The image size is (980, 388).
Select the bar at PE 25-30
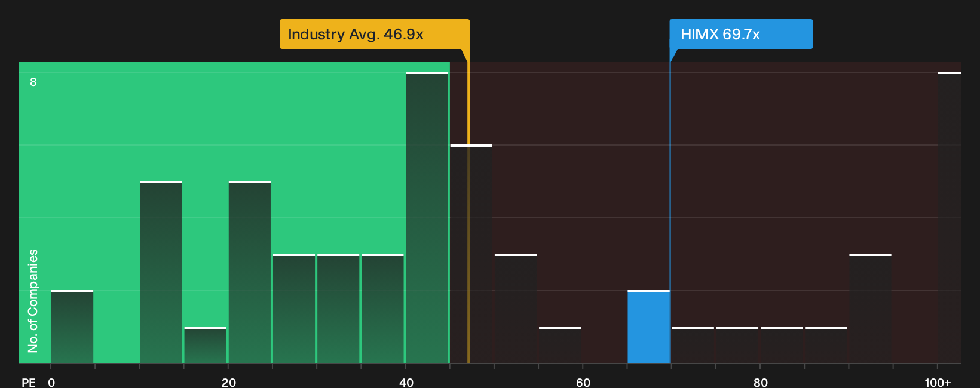(294, 309)
